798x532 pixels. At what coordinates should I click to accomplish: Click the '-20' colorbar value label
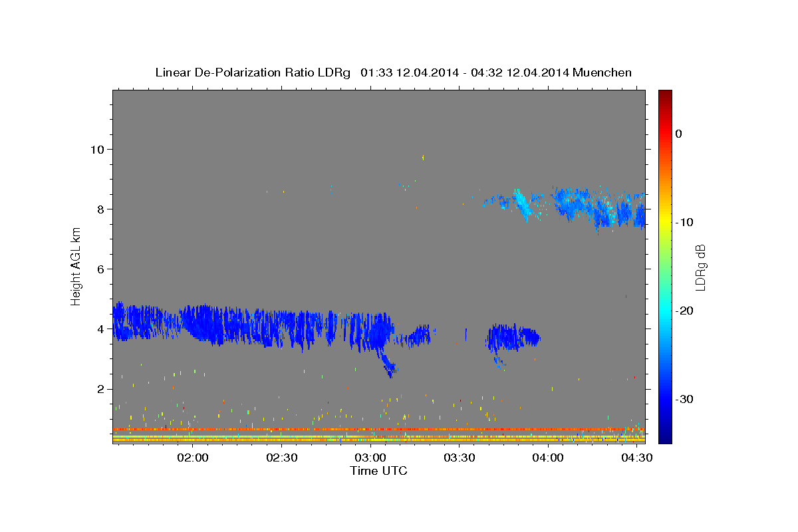[684, 311]
